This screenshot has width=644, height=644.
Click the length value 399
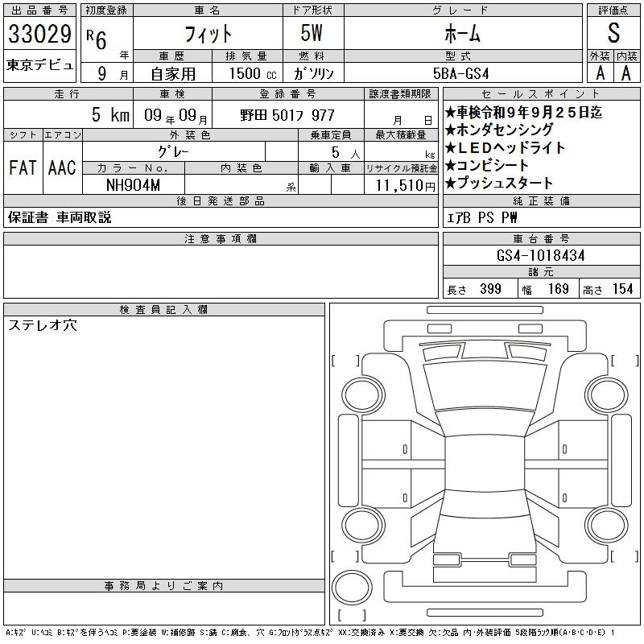(x=490, y=289)
